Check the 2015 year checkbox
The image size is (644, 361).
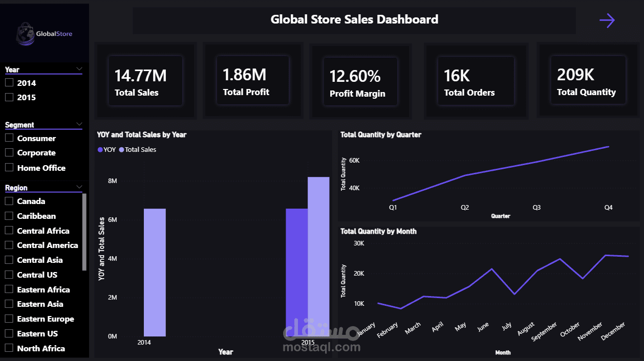9,97
